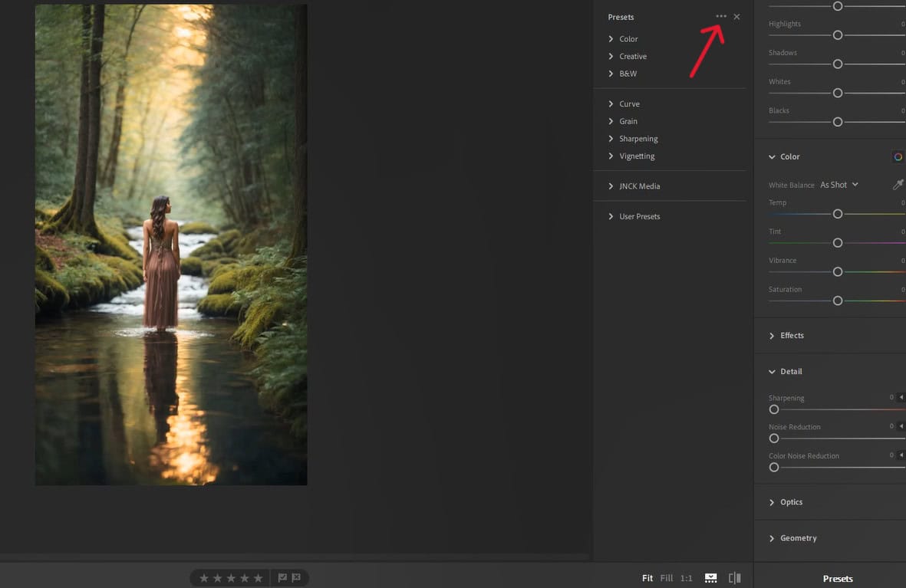The width and height of the screenshot is (906, 588).
Task: Toggle the filmstrip display icon
Action: 710,578
